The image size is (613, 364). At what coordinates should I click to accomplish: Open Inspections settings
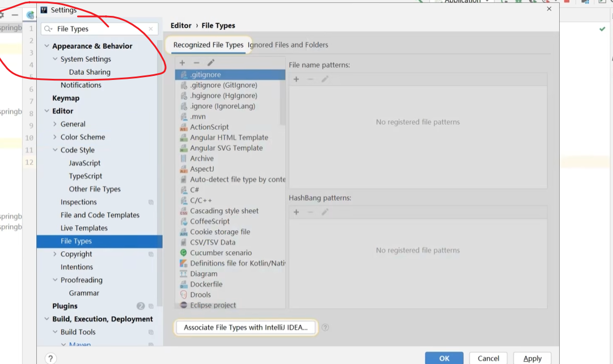(79, 202)
